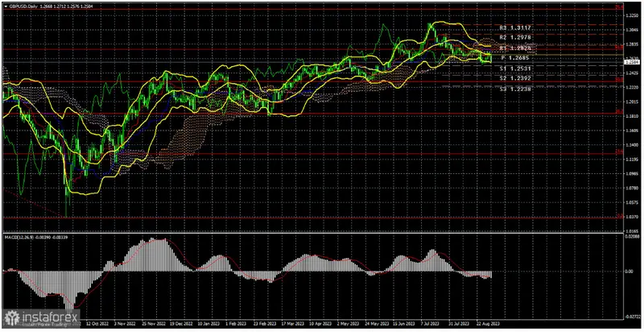Click the 1.0370 price scale value

pos(630,217)
